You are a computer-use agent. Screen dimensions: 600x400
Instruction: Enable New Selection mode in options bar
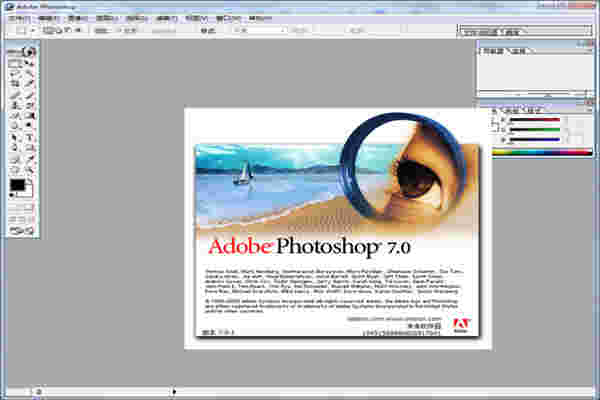49,30
